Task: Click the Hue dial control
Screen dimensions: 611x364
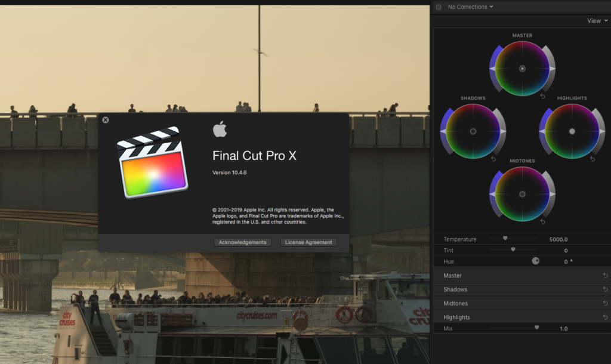Action: [x=536, y=261]
